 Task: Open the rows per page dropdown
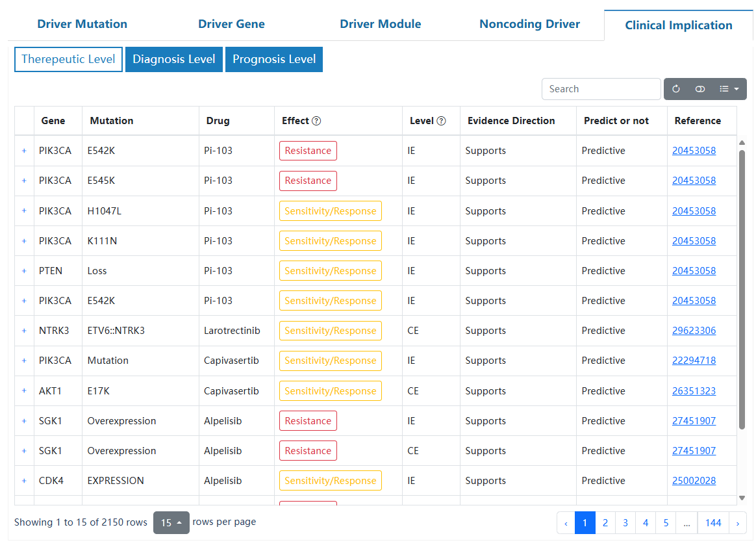(x=171, y=522)
